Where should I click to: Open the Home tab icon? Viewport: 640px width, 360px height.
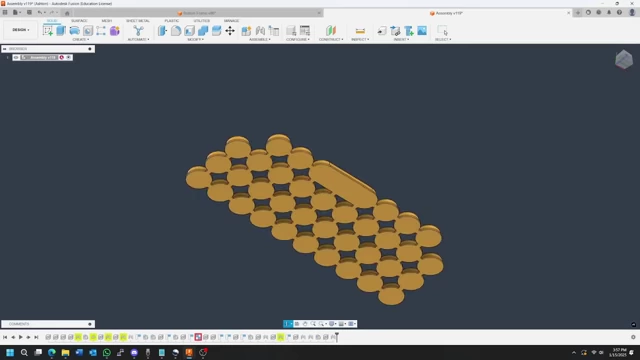[67, 13]
